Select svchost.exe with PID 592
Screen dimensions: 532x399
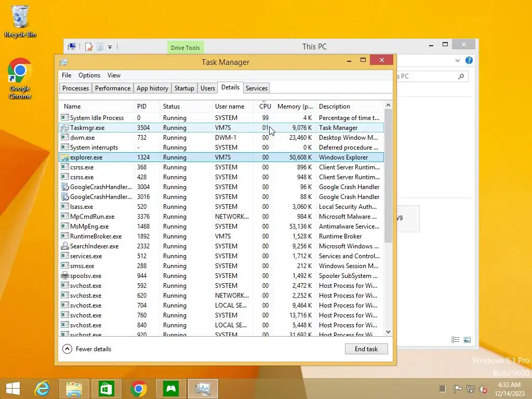click(221, 286)
